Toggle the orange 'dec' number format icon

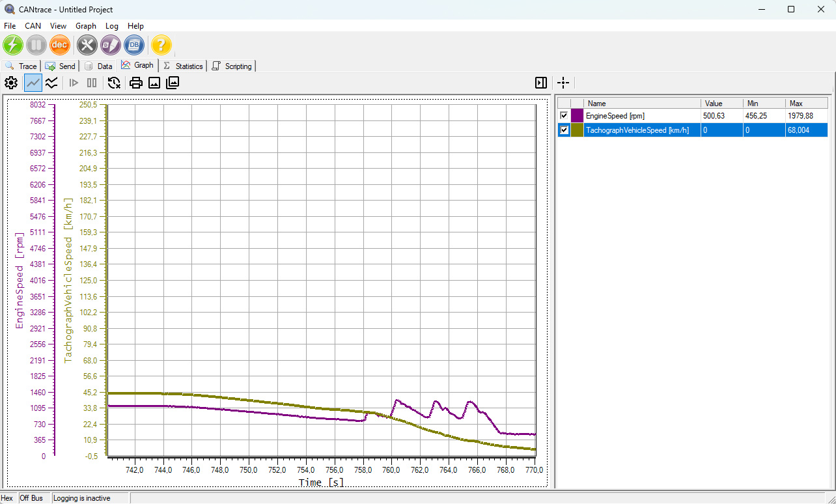coord(60,45)
